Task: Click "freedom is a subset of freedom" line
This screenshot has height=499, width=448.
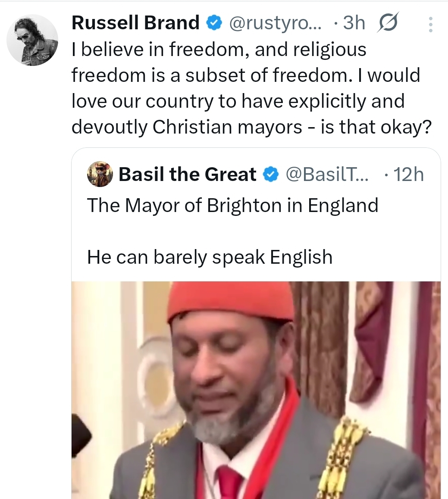Action: (x=245, y=75)
